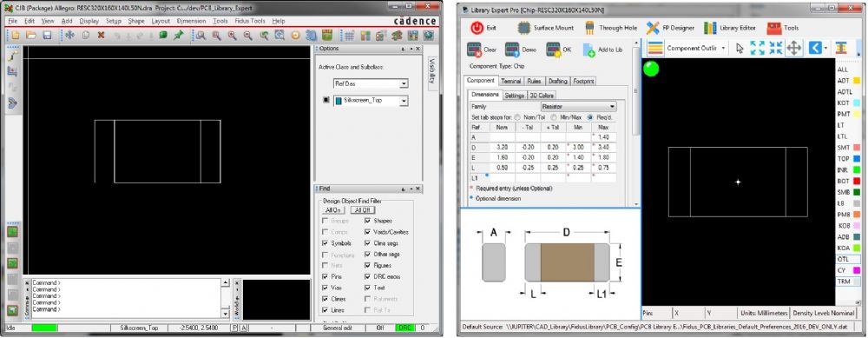Select the Move tool in Allegro toolbar

tap(69, 35)
